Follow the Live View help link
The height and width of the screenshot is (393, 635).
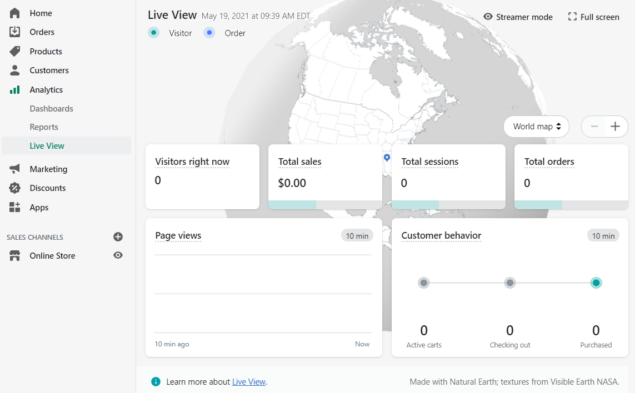point(249,382)
